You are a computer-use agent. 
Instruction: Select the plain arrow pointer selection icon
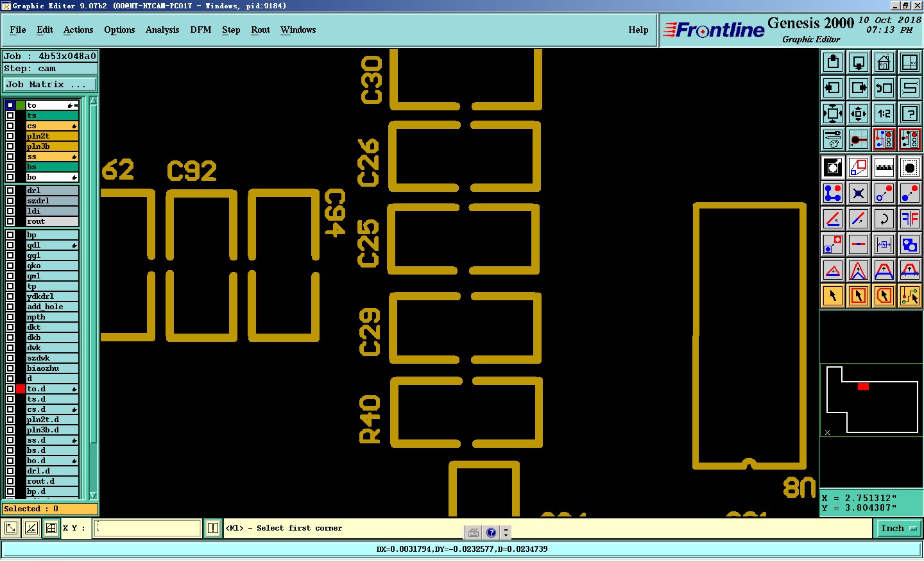pyautogui.click(x=833, y=296)
